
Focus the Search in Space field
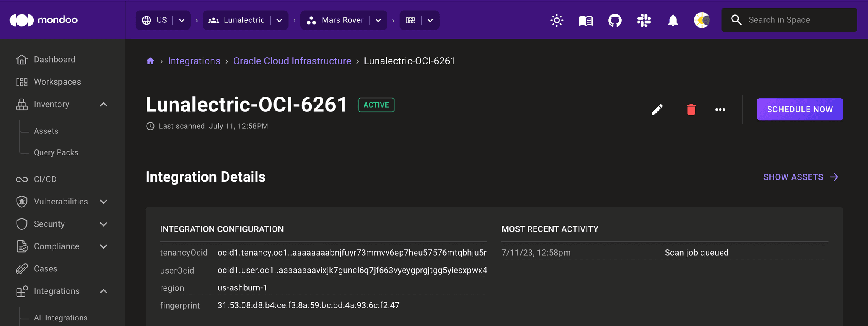789,20
